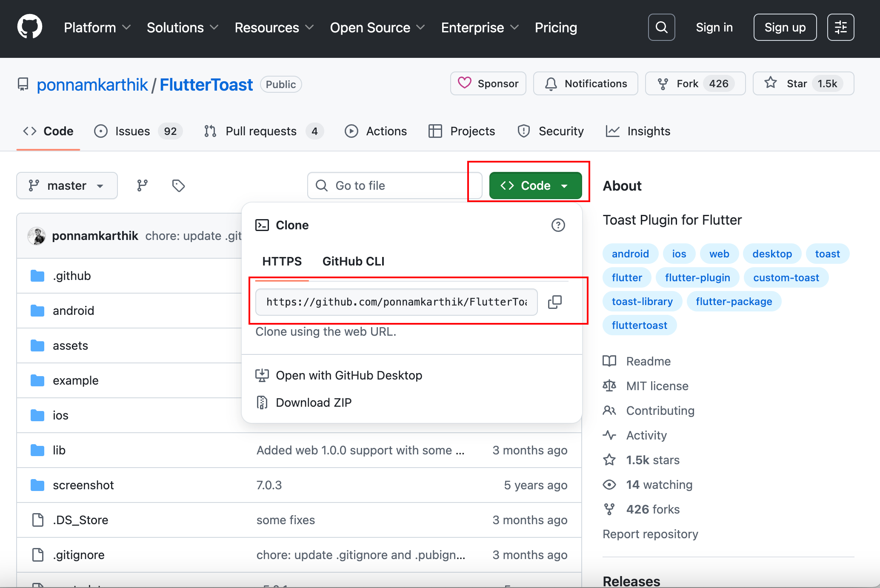Open the Notifications bell button

click(x=586, y=83)
